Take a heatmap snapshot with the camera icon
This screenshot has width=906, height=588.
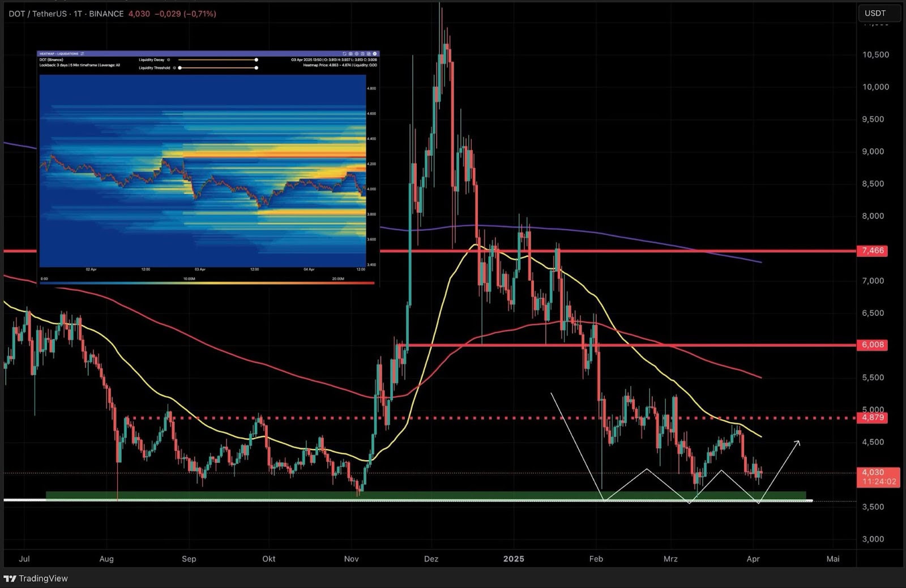coord(351,54)
